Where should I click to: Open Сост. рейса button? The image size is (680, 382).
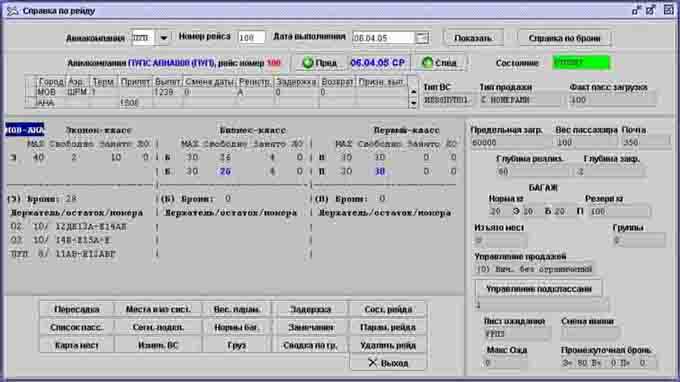point(388,309)
